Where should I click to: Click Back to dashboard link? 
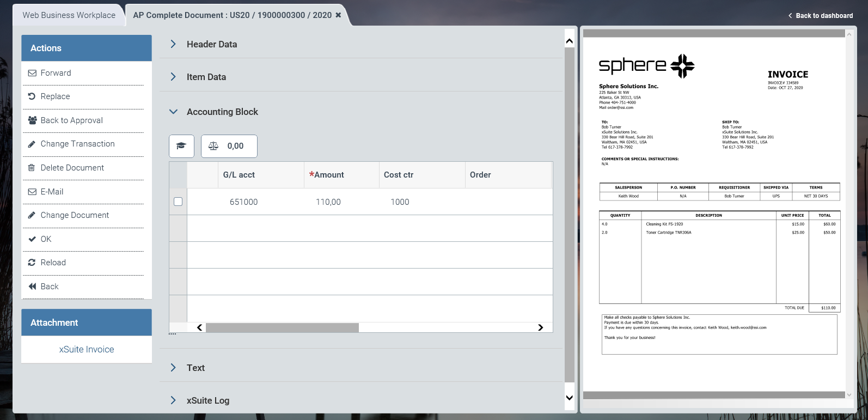coord(821,16)
